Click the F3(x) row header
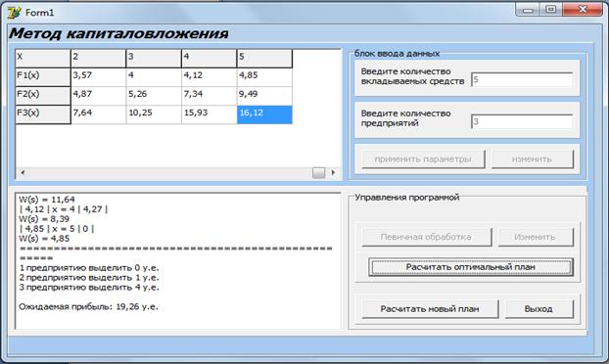Image resolution: width=609 pixels, height=364 pixels. tap(43, 114)
